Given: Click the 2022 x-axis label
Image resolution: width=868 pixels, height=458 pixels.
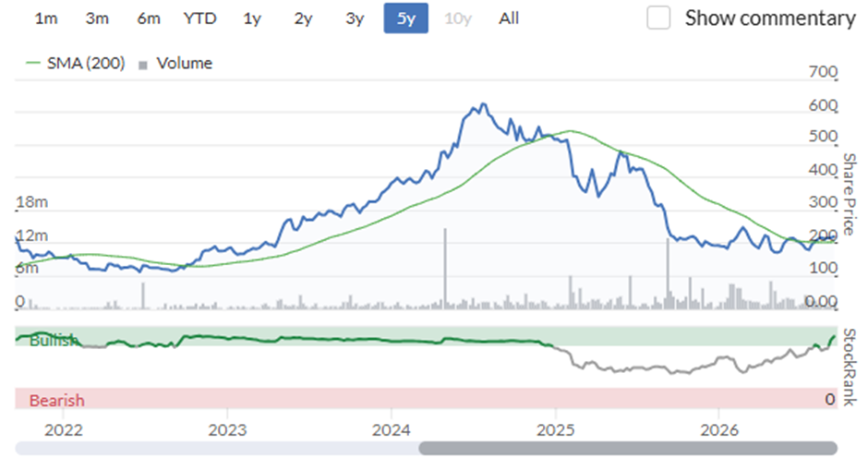Looking at the screenshot, I should pyautogui.click(x=64, y=429).
